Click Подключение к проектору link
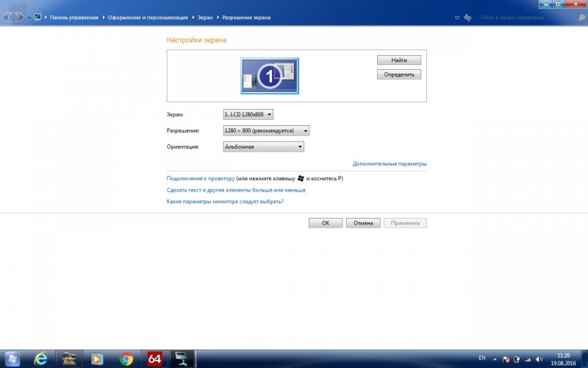Viewport: 588px width, 368px height. (x=201, y=178)
